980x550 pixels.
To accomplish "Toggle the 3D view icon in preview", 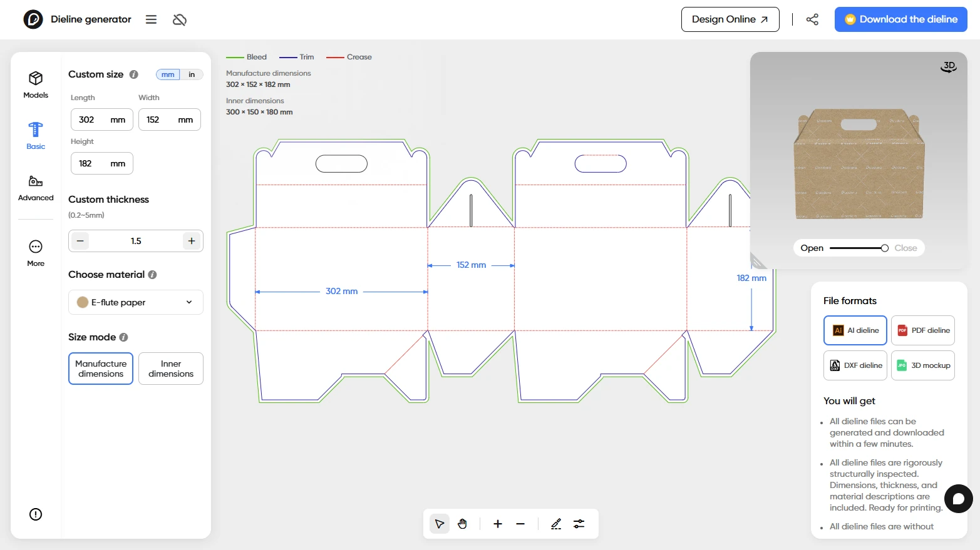I will (949, 66).
